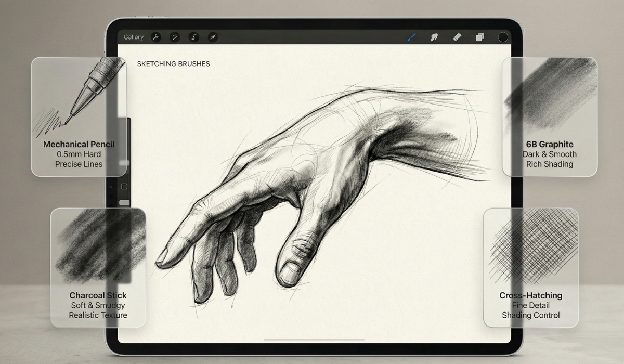
Task: Select the Paint brush tool
Action: (411, 37)
